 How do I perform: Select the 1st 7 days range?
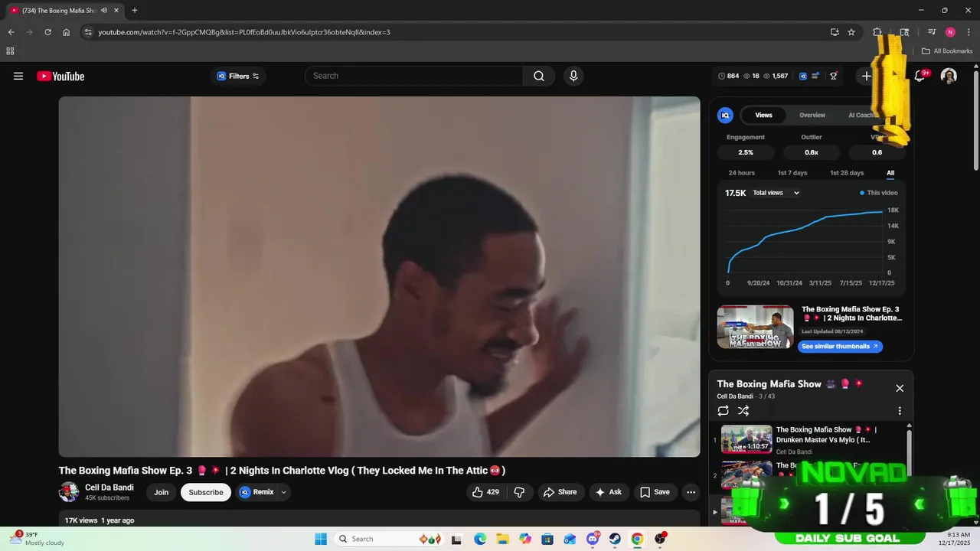click(x=792, y=173)
